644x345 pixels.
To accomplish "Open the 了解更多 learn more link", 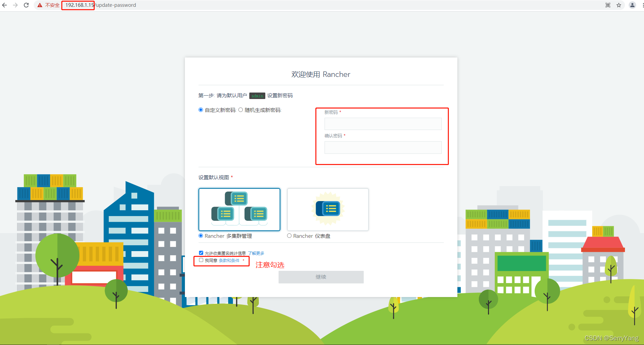I will pyautogui.click(x=256, y=253).
